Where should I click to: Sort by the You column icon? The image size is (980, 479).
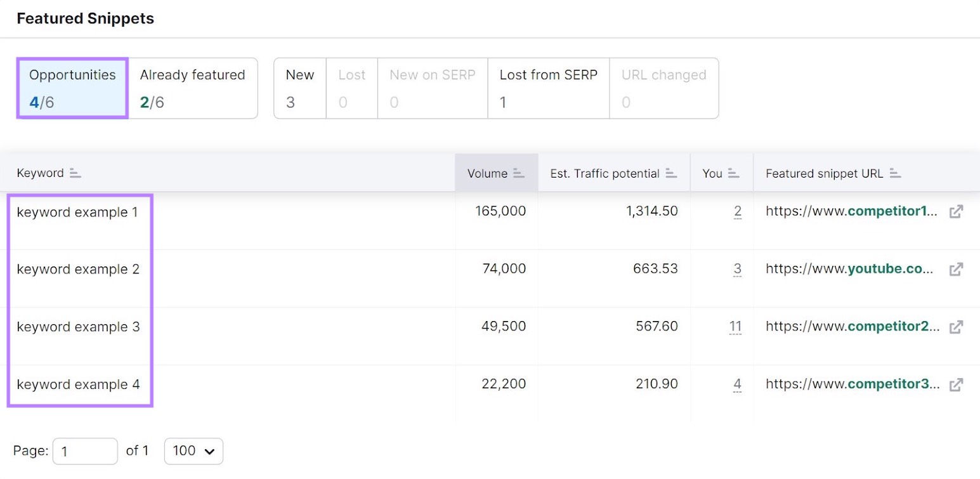coord(734,173)
